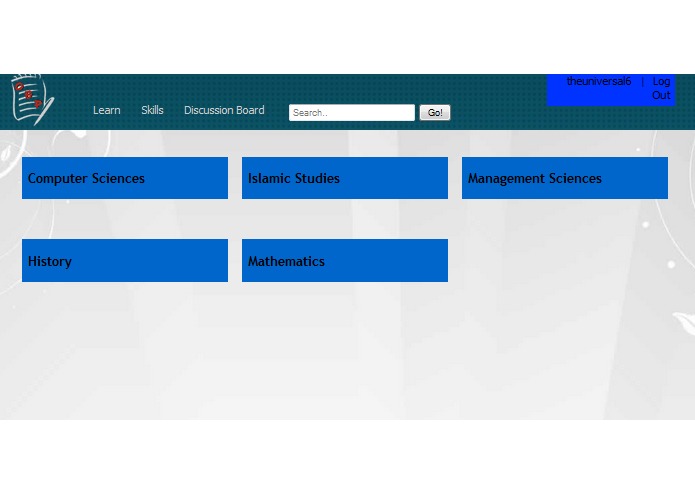Select the Islamic Studies category
The width and height of the screenshot is (695, 494).
pyautogui.click(x=345, y=178)
